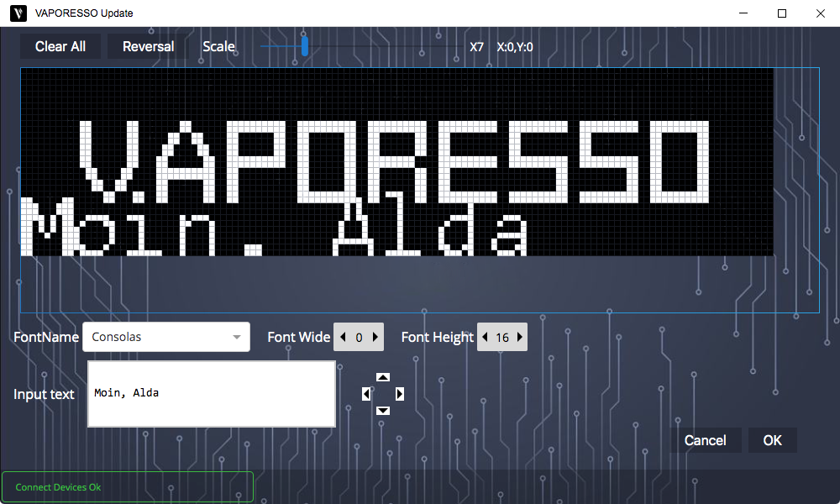Confirm changes with the OK button

pos(772,440)
